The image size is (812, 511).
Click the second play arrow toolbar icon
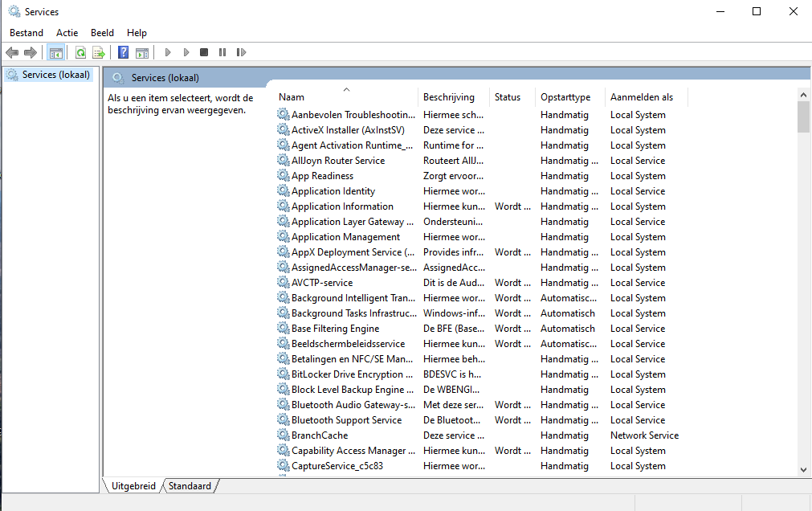pos(186,52)
